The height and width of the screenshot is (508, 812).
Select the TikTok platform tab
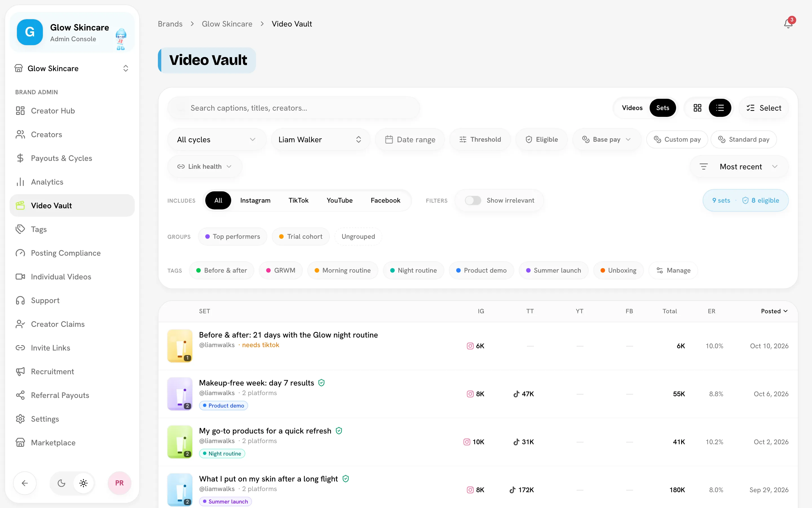click(x=298, y=200)
